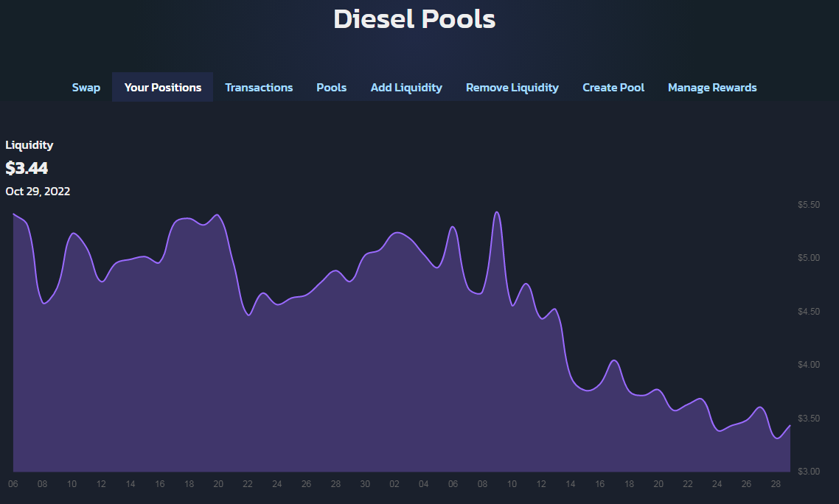The image size is (839, 504).
Task: Open the Manage Rewards tab
Action: (712, 87)
